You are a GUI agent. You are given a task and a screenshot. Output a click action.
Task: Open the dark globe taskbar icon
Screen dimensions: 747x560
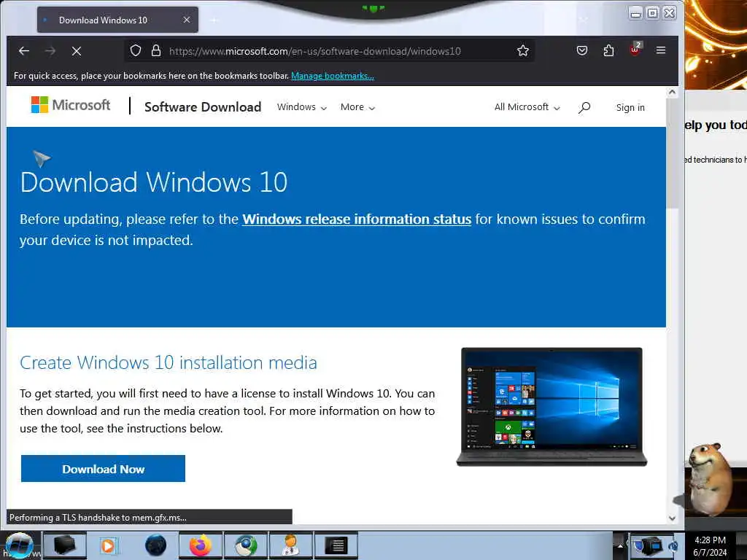(155, 545)
